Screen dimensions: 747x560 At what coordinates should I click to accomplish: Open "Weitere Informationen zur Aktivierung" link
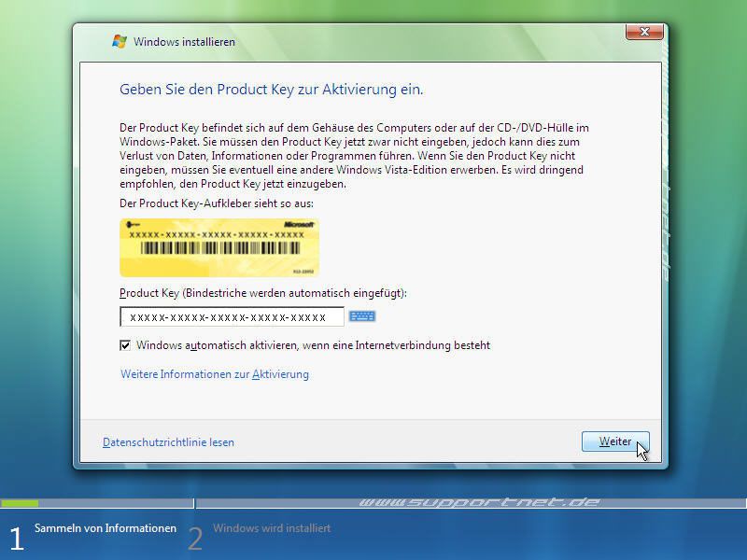tap(214, 373)
